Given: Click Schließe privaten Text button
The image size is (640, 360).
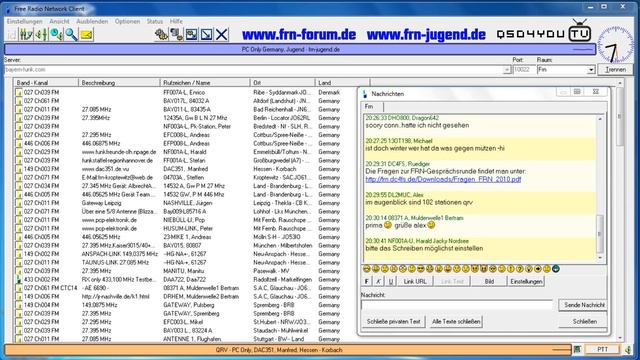Looking at the screenshot, I should tap(393, 322).
